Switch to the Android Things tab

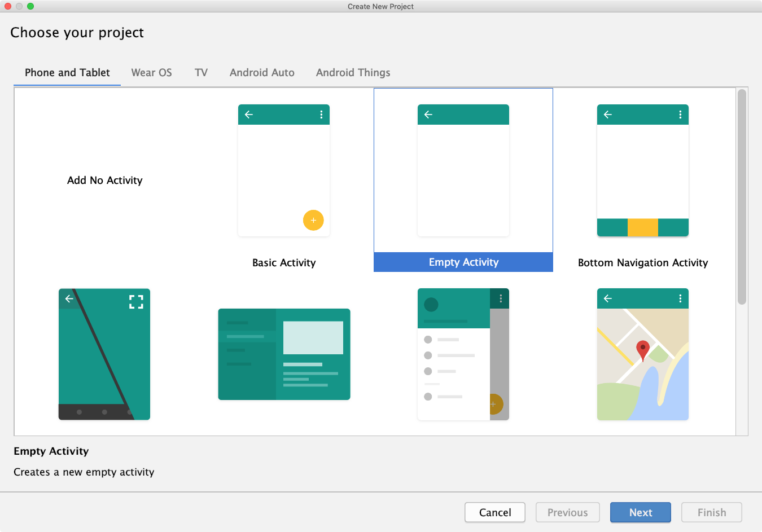[353, 72]
